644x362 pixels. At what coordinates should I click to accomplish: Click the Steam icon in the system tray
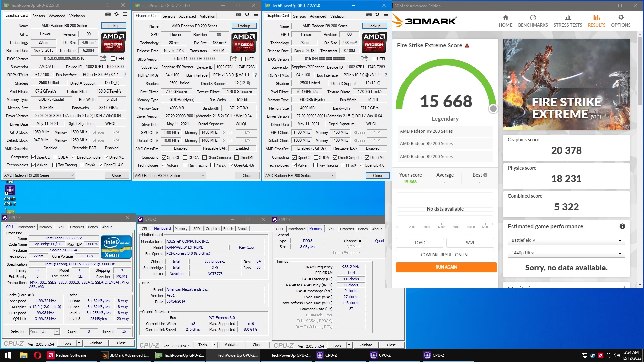(592, 355)
